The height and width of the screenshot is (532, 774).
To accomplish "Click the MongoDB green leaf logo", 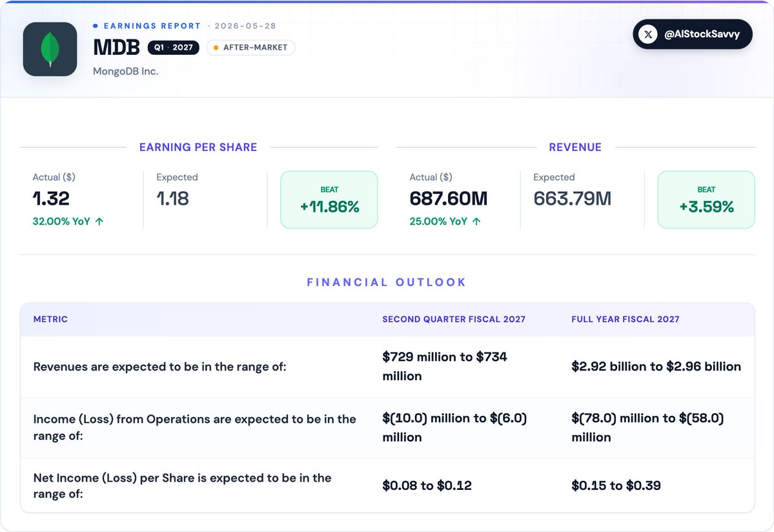I will [50, 49].
